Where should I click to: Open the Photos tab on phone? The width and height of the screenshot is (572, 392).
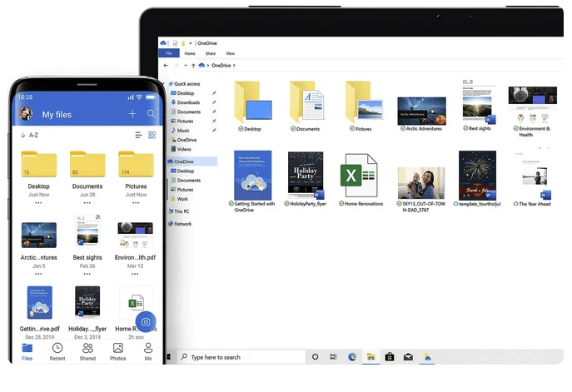click(118, 351)
